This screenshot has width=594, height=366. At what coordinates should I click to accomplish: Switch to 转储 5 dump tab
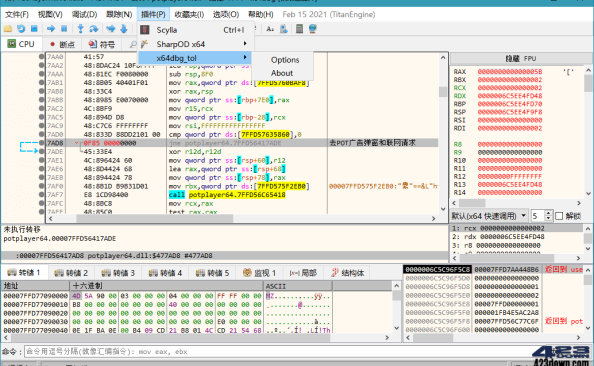coord(212,273)
